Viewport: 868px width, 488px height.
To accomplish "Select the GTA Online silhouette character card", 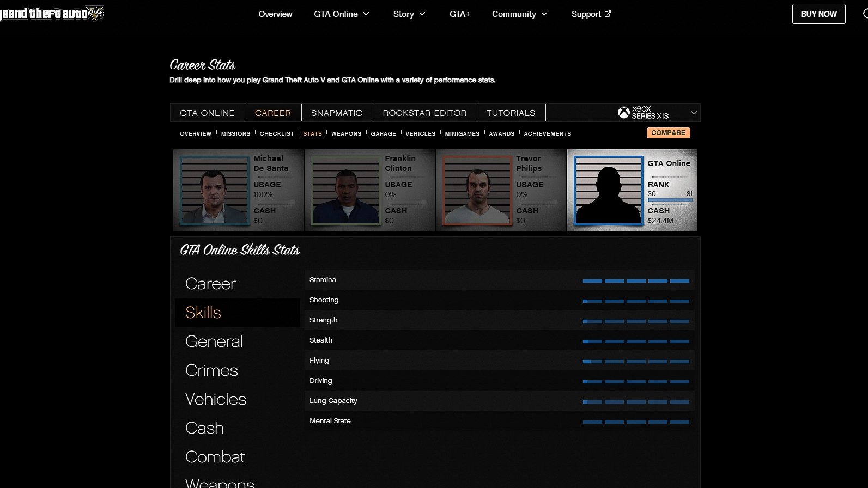I will click(x=609, y=191).
